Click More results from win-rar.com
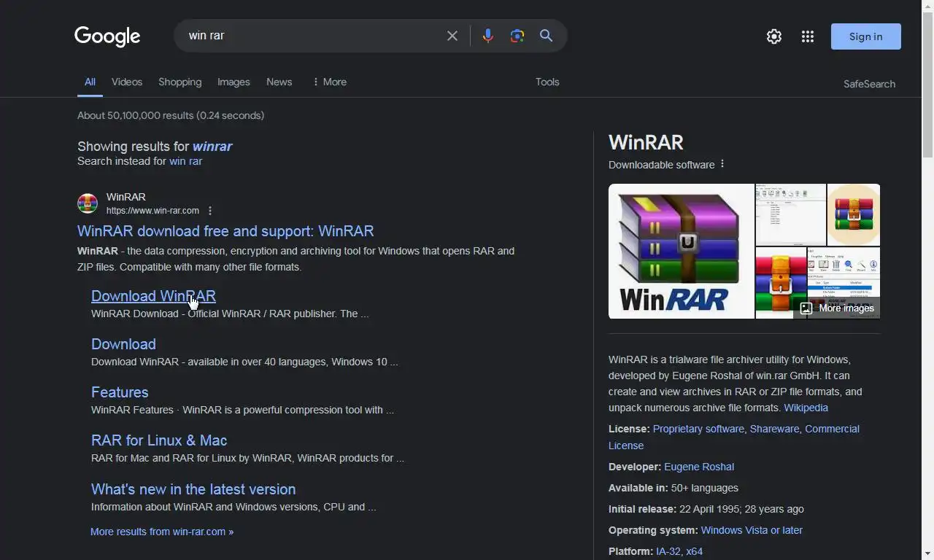 point(162,532)
